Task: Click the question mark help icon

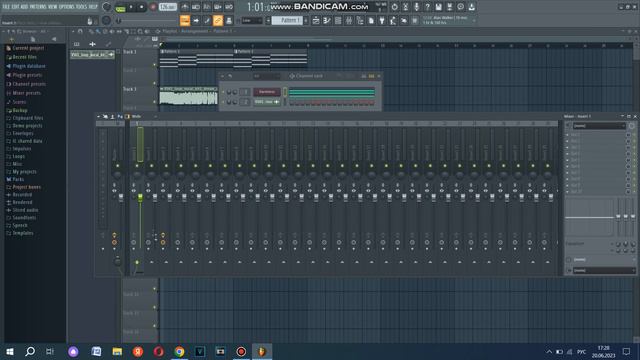Action: (427, 7)
